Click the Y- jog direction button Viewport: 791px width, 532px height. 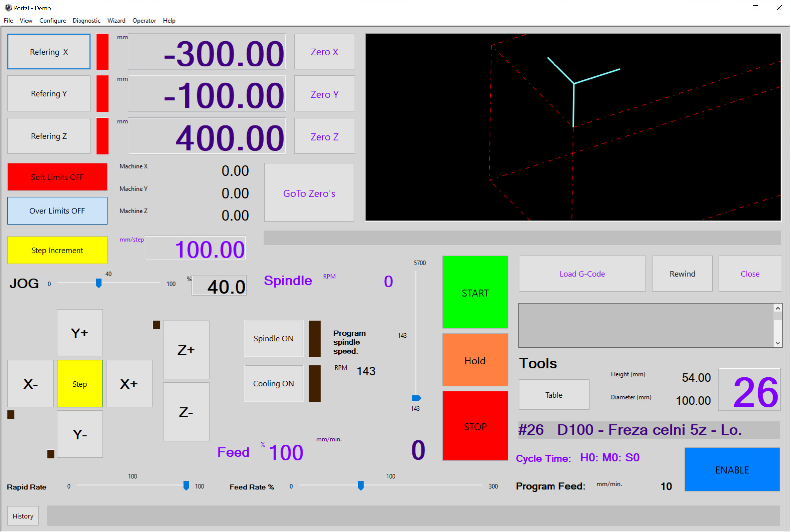(80, 434)
